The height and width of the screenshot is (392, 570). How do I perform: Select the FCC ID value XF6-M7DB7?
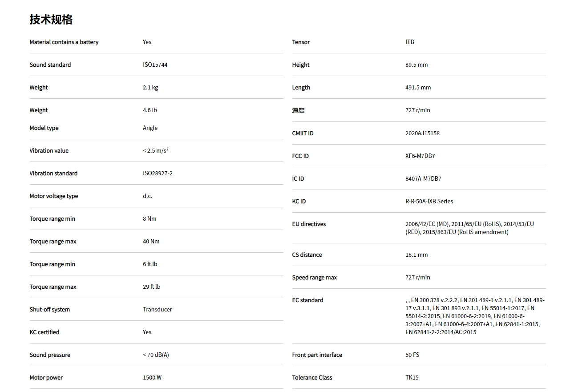coord(420,156)
